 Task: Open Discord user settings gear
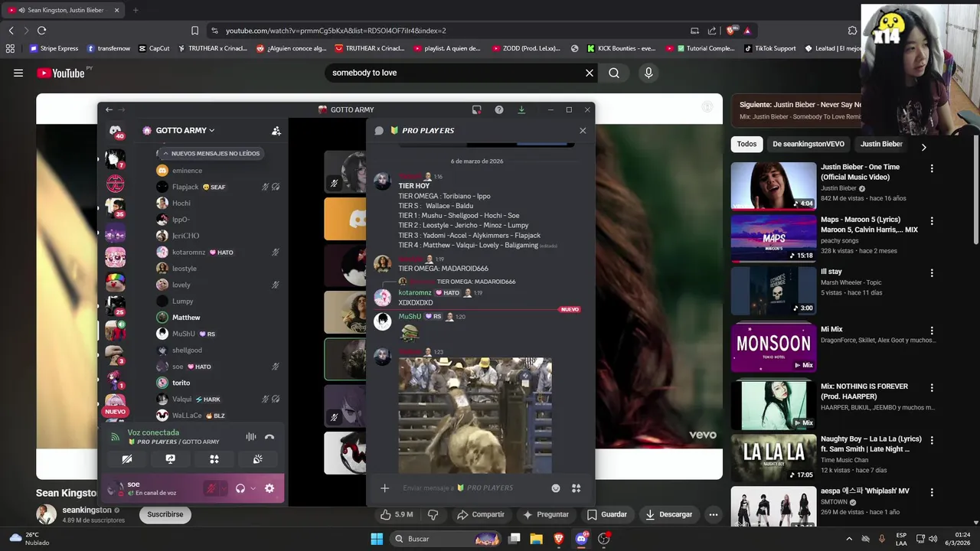(269, 488)
